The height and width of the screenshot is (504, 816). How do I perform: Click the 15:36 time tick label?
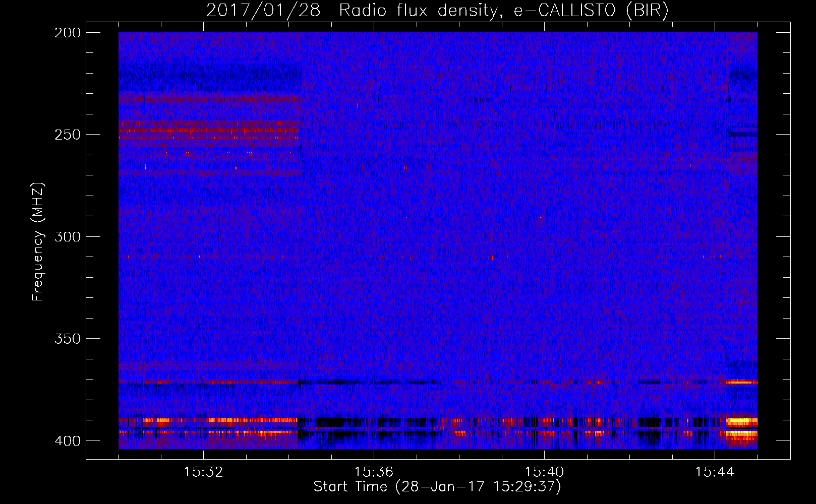pos(374,472)
